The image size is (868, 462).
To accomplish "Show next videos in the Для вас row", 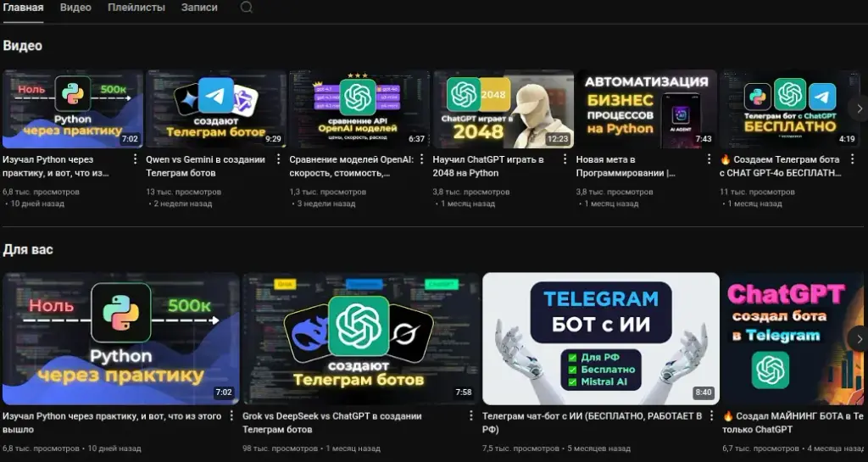I will point(859,339).
